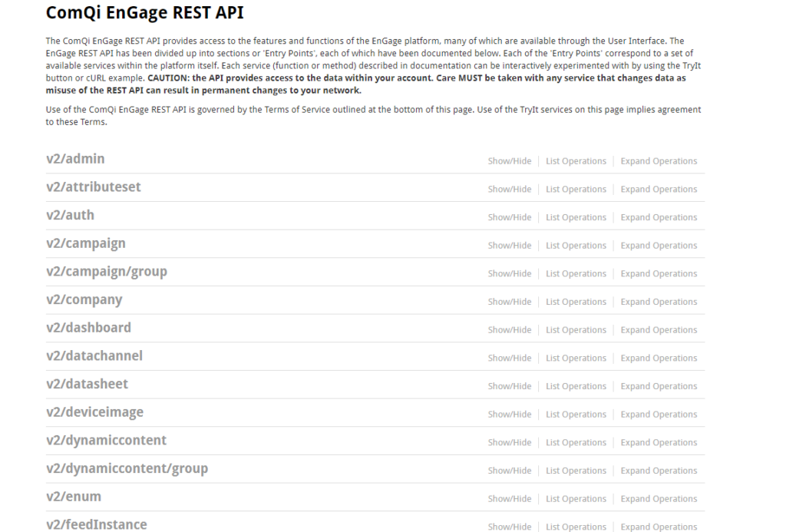Expand Operations for v2/dashboard

point(659,330)
